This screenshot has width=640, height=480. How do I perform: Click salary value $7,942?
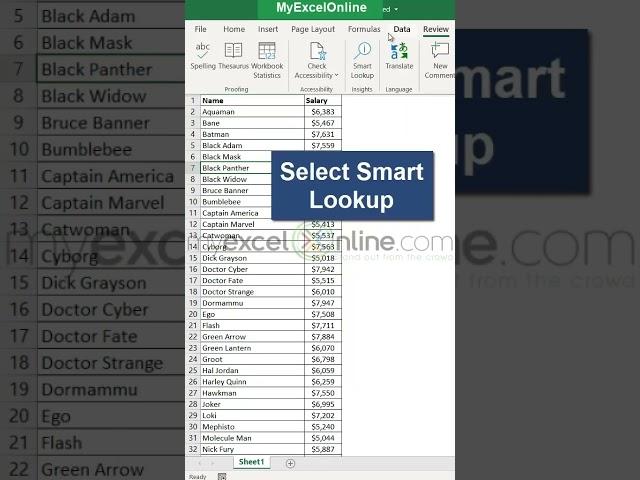pyautogui.click(x=322, y=269)
